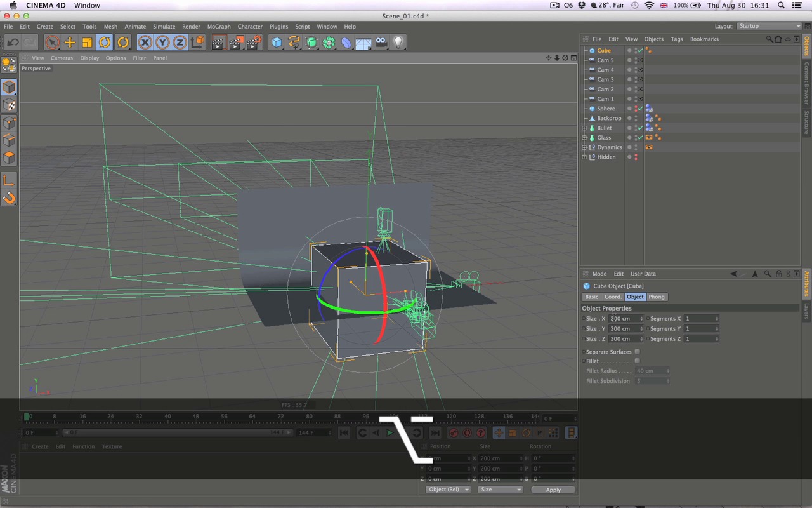Select Texture mode checker-cube icon
The image size is (812, 508).
(x=9, y=105)
